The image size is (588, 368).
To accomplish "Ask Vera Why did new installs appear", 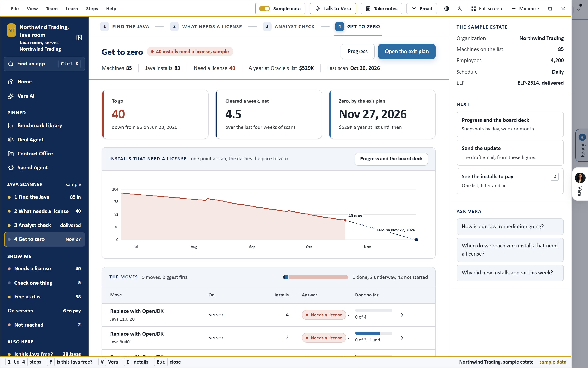I will coord(510,273).
